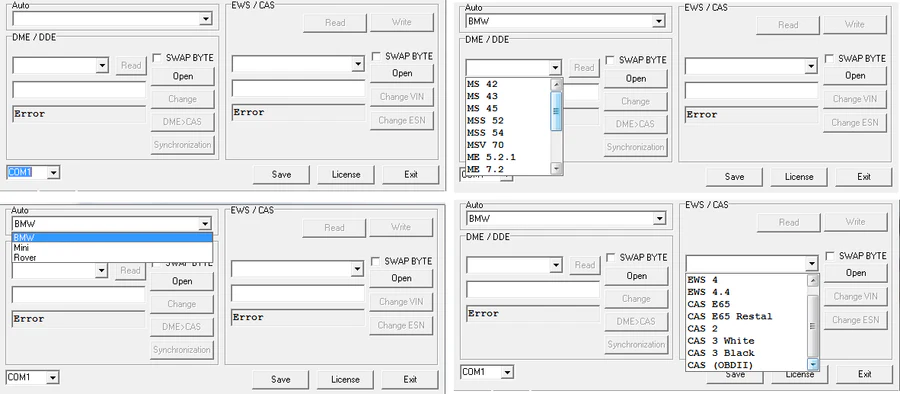Tick EWS/CAS SWAP BYTE in the blank-Auto panel
900x394 pixels.
pyautogui.click(x=377, y=56)
